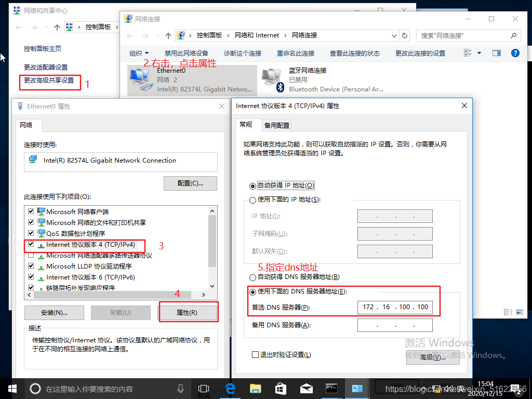The width and height of the screenshot is (532, 399).
Task: Click the refresh icon in address bar
Action: click(404, 35)
